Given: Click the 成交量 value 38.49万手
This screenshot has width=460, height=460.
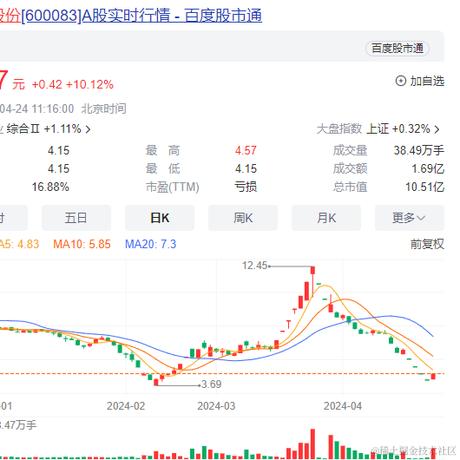Looking at the screenshot, I should [419, 151].
